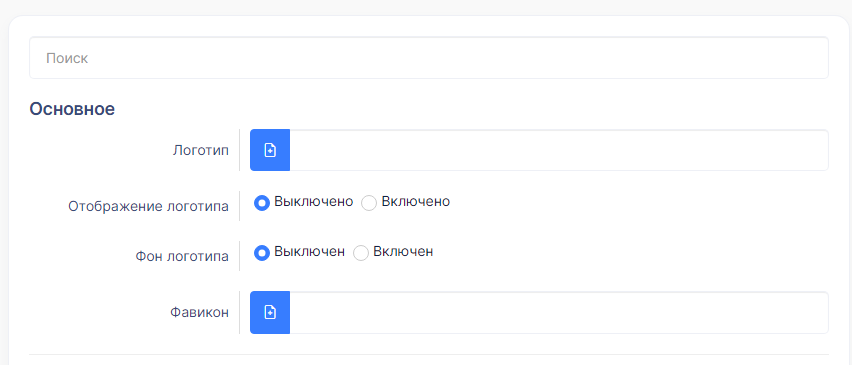The width and height of the screenshot is (852, 365).
Task: Select Выключен radio for Фон логотипа
Action: coord(262,253)
